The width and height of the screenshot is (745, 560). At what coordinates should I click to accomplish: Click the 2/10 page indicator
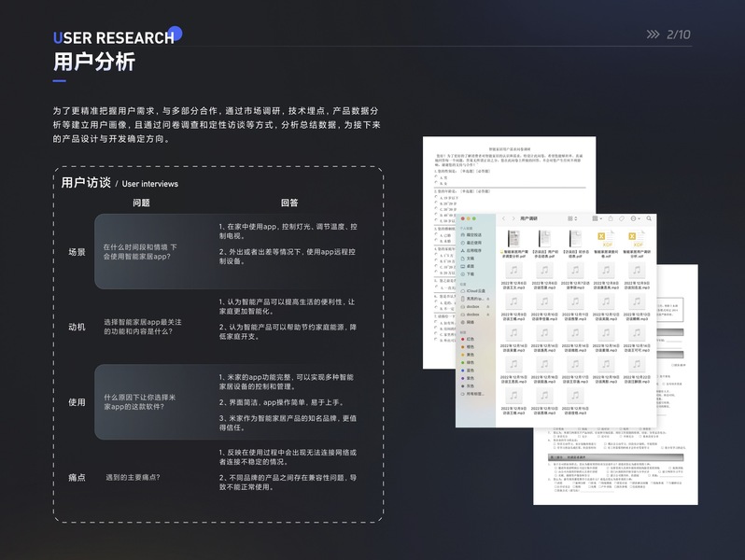[679, 35]
